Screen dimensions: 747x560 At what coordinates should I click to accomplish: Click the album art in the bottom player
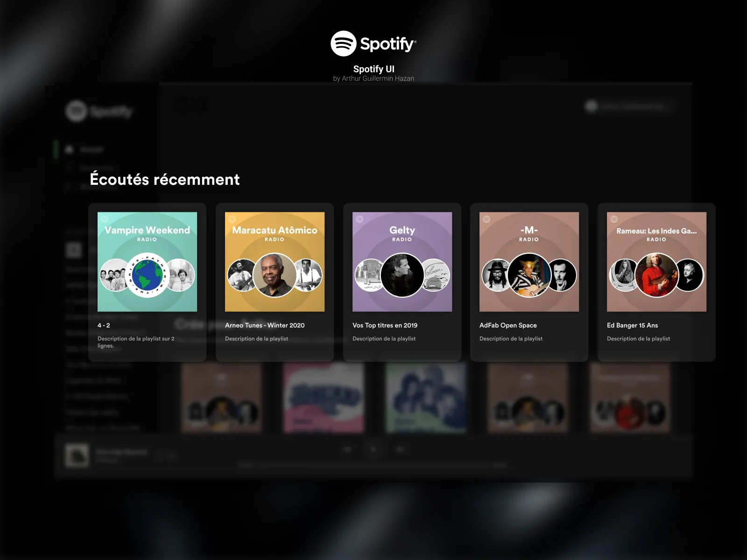(x=78, y=456)
